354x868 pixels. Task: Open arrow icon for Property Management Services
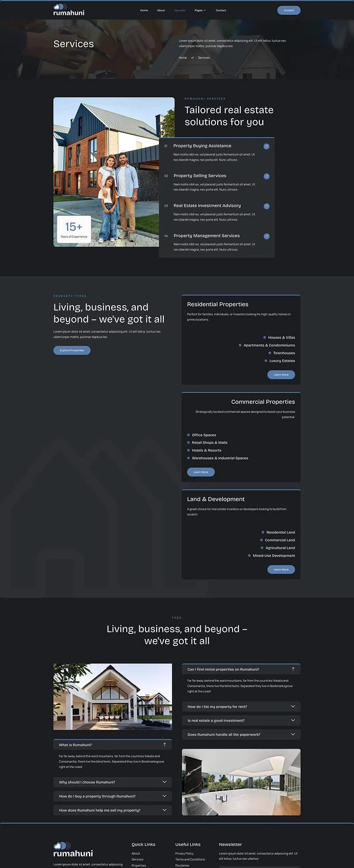point(266,236)
